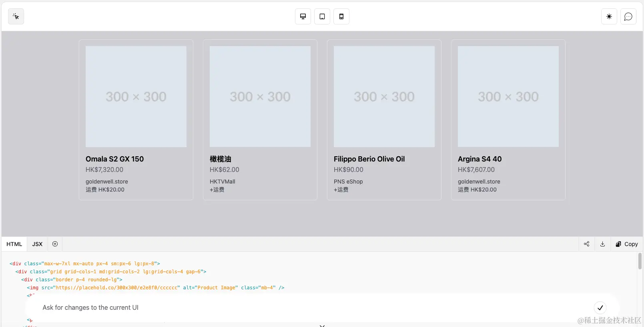Switch preview to tablet viewport
Screen dimensions: 644x327
click(x=322, y=16)
